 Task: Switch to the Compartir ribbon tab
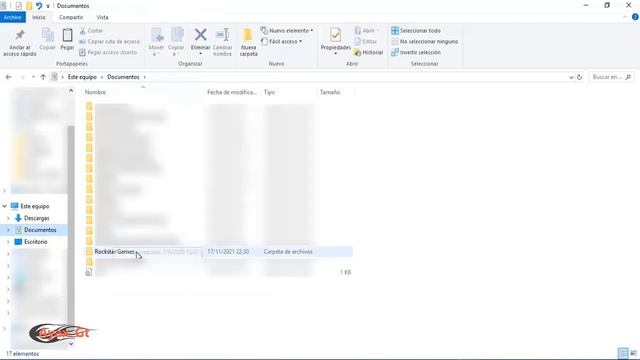[71, 17]
